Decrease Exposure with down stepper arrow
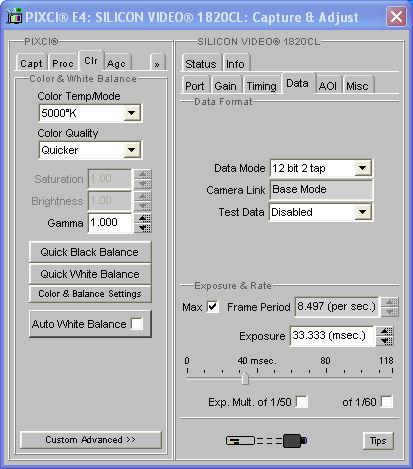 coord(386,341)
